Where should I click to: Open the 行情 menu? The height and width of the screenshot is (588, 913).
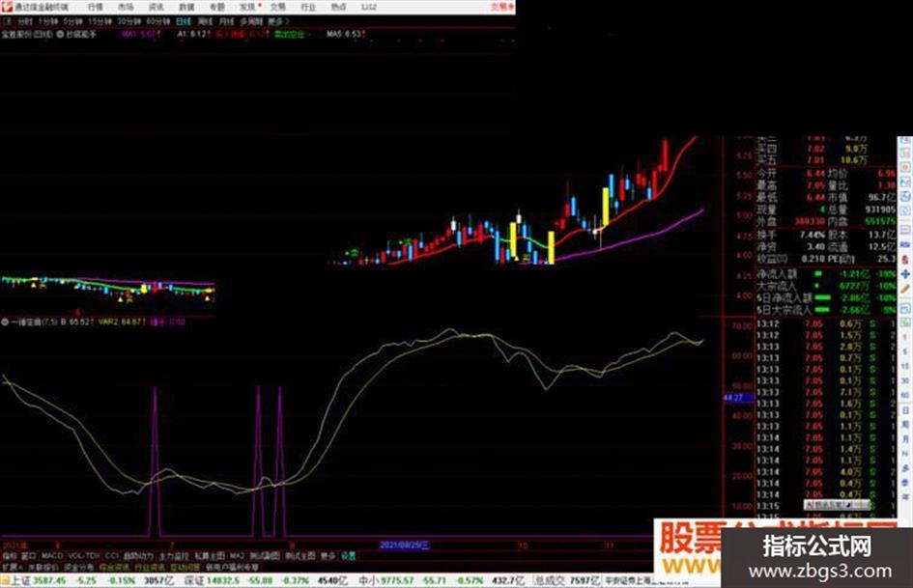pos(95,7)
